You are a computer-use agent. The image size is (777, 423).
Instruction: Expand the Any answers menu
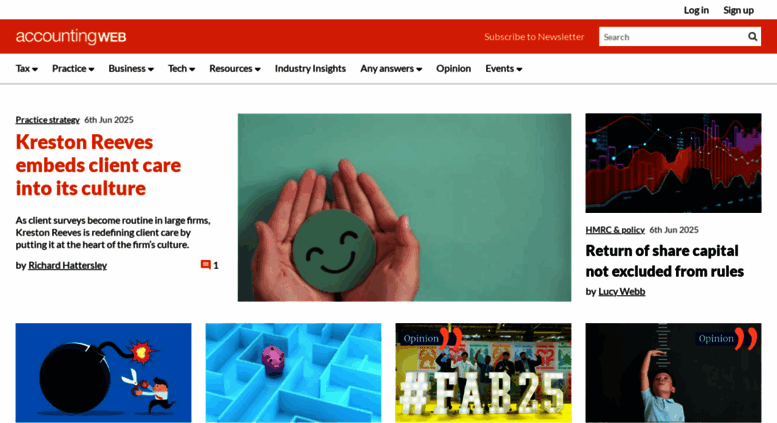point(391,68)
